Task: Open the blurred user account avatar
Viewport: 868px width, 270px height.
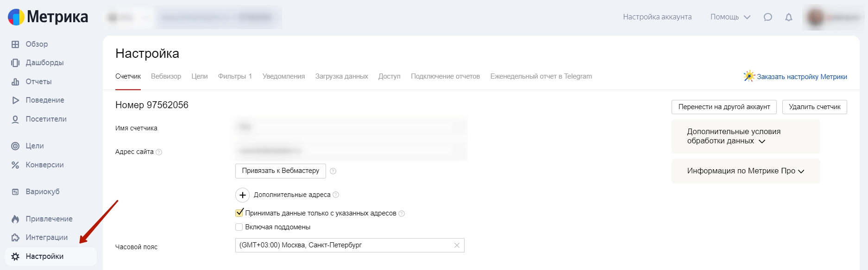Action: pyautogui.click(x=815, y=18)
